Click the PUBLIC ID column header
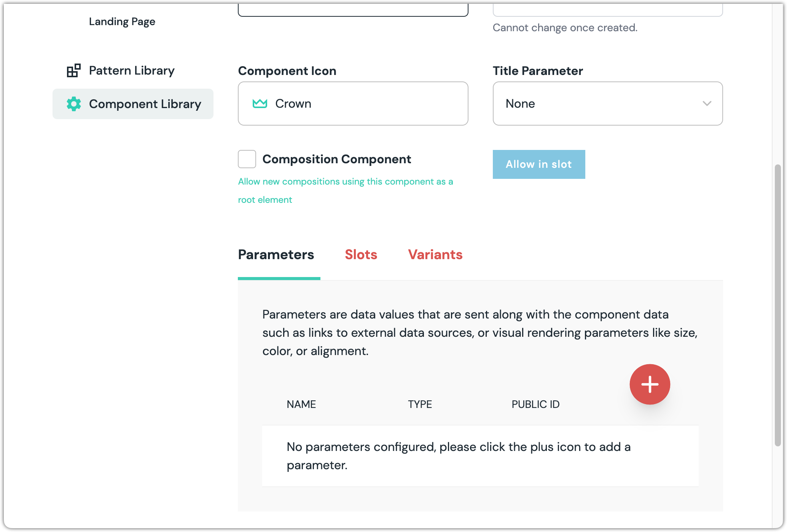Screen dimensions: 787x532 coord(535,404)
